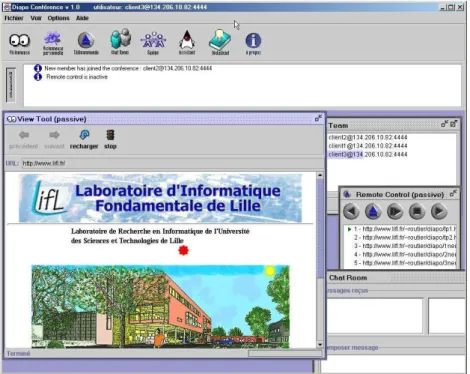
Task: Click the web page scrollbar up arrow
Action: 320,175
